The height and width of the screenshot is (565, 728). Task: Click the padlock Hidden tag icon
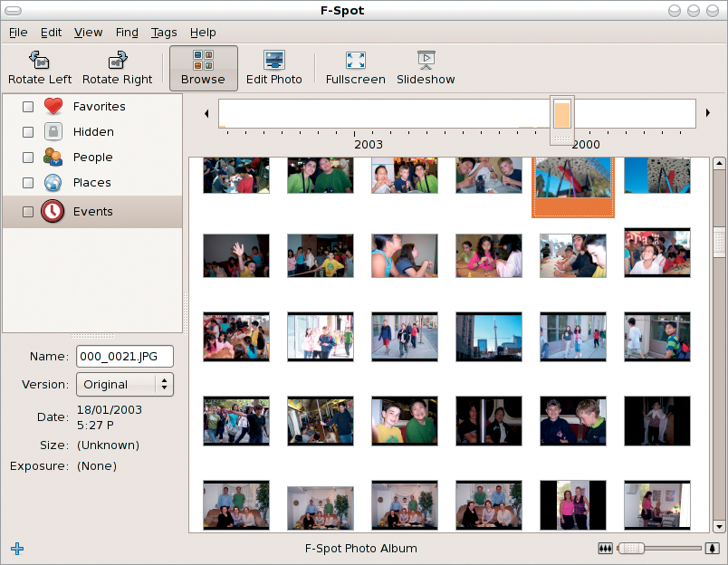pos(53,132)
